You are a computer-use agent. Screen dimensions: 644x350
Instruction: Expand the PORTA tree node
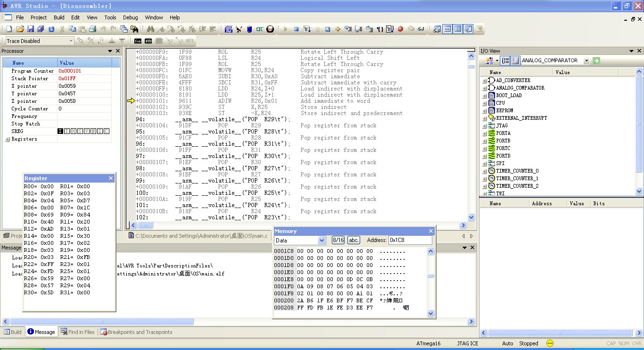tap(485, 133)
